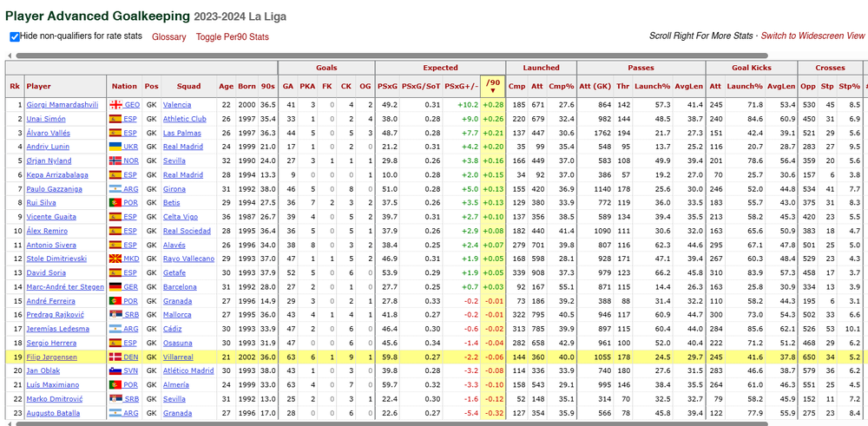
Task: Click the Germany flag beside ter Stegen
Action: (x=115, y=287)
